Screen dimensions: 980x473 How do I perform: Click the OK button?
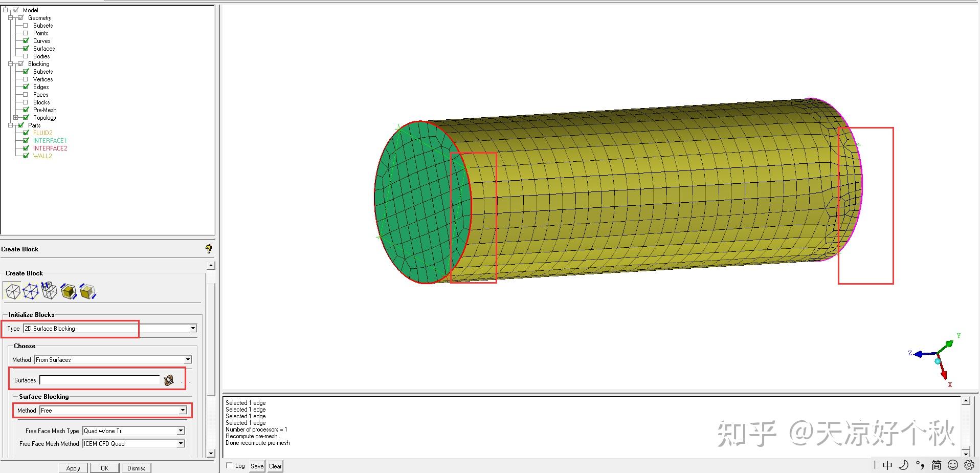click(x=104, y=468)
